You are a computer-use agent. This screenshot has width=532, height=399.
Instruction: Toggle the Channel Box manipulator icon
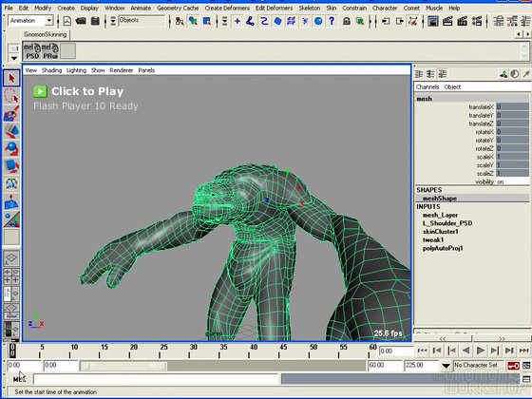pos(503,74)
